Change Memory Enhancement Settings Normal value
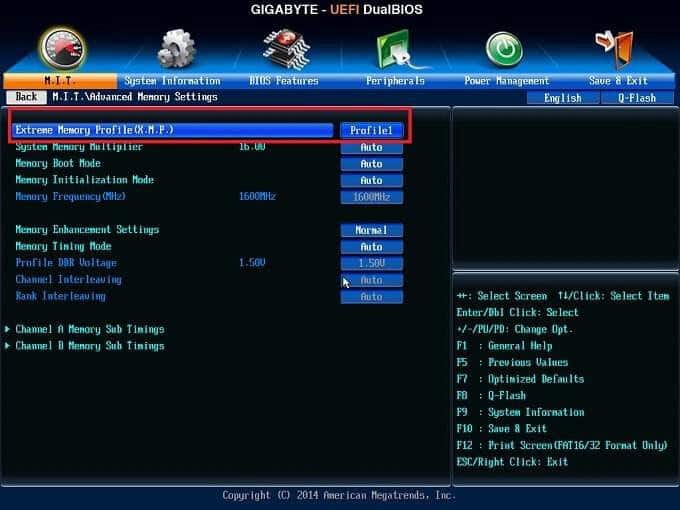 pos(371,230)
